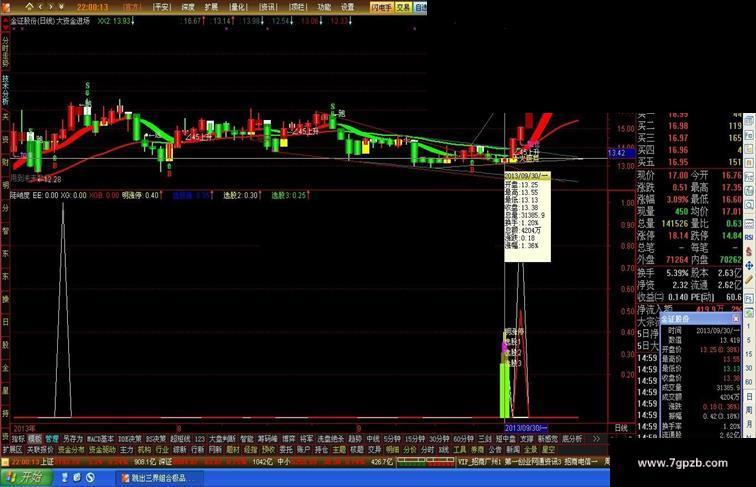The width and height of the screenshot is (756, 487).
Task: Click the home icon in top toolbar
Action: [x=29, y=7]
